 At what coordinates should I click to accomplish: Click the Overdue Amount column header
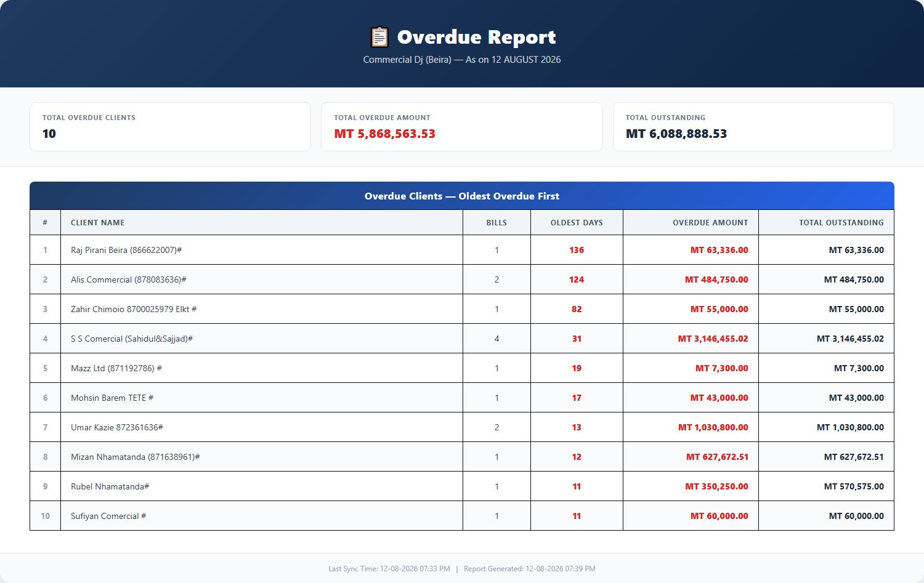[x=710, y=223]
